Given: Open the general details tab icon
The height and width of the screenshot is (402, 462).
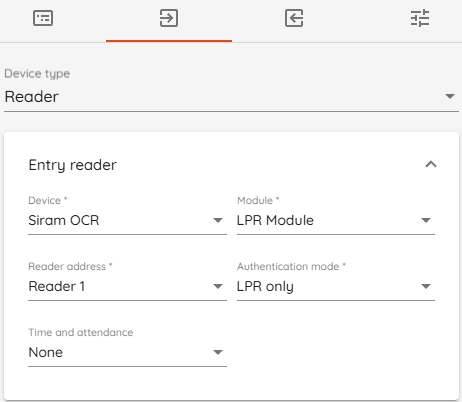Looking at the screenshot, I should (43, 18).
